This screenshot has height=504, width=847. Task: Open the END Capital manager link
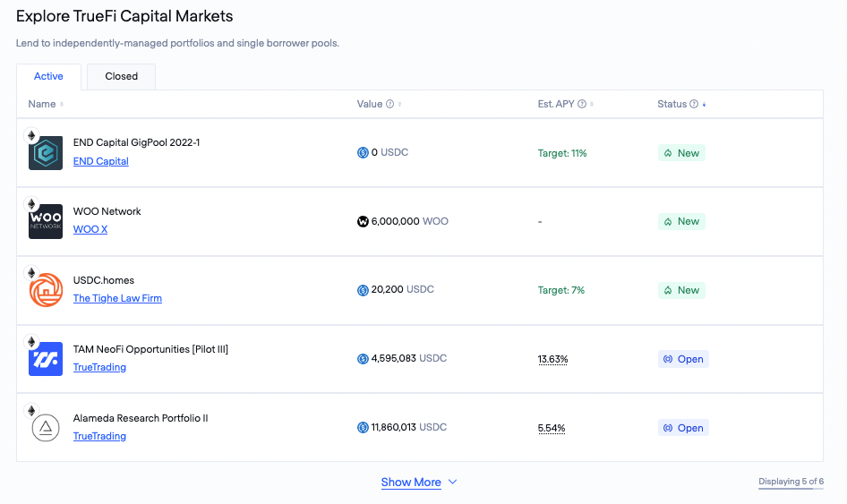coord(101,161)
